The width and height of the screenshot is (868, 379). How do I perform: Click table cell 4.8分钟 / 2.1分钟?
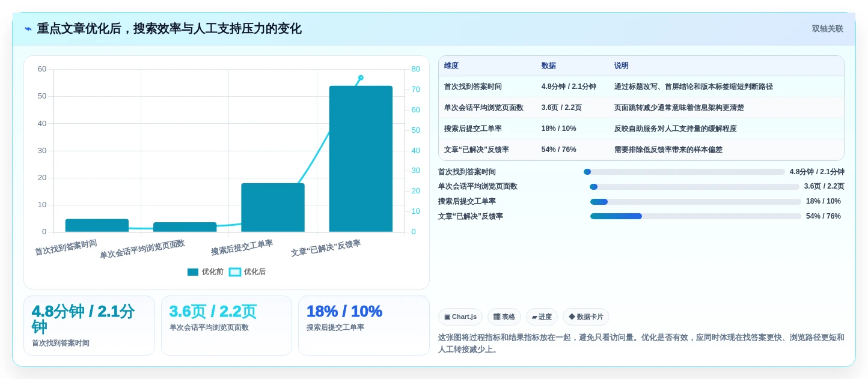(x=569, y=86)
